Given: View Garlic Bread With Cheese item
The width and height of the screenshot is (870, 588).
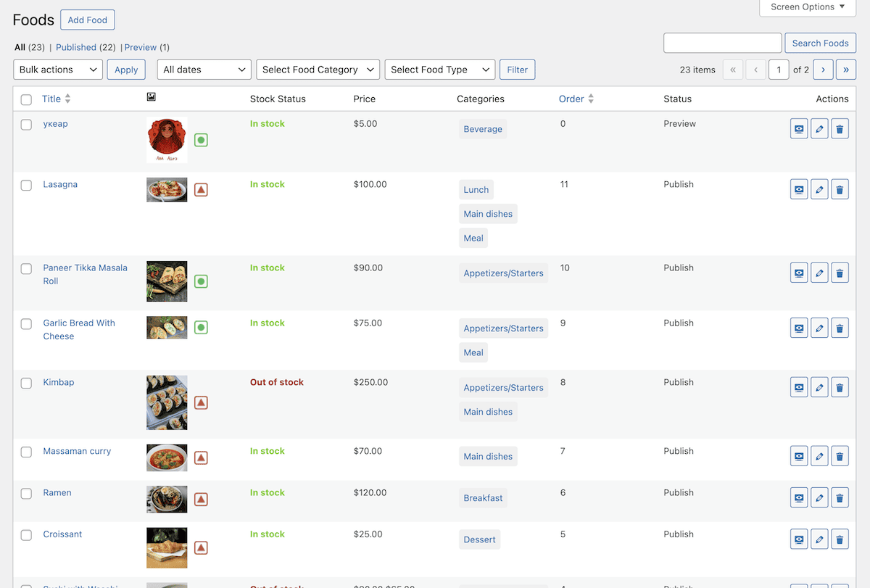Looking at the screenshot, I should (x=799, y=329).
